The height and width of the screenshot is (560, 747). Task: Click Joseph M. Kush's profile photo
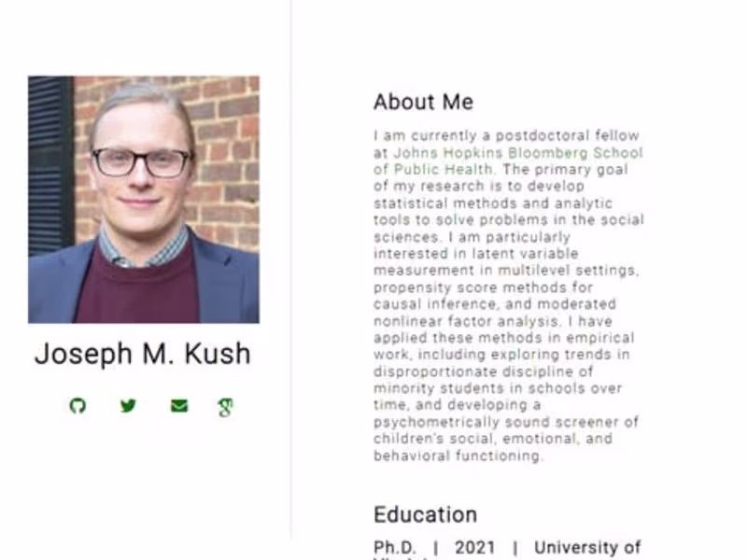[x=144, y=200]
